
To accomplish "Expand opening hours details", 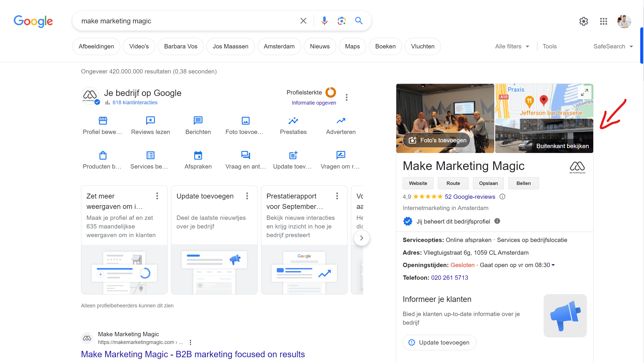I will [x=553, y=265].
